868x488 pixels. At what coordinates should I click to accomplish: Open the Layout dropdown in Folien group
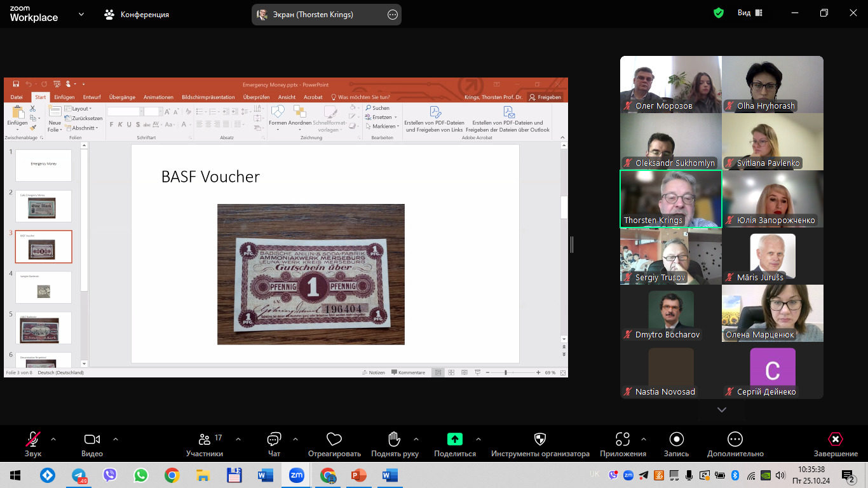coord(78,109)
